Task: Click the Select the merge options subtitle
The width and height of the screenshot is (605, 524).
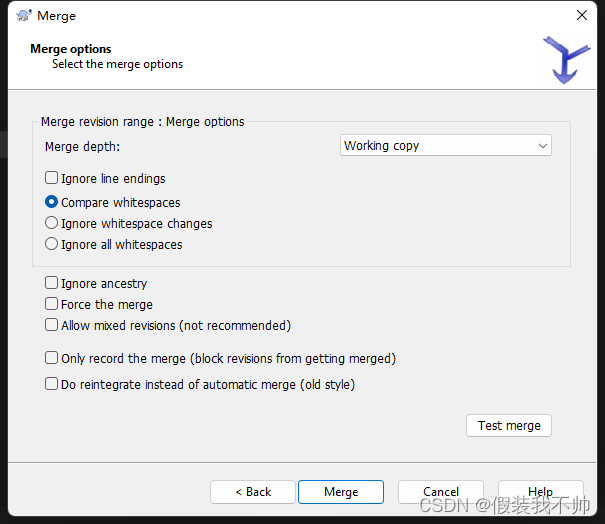Action: click(x=117, y=64)
